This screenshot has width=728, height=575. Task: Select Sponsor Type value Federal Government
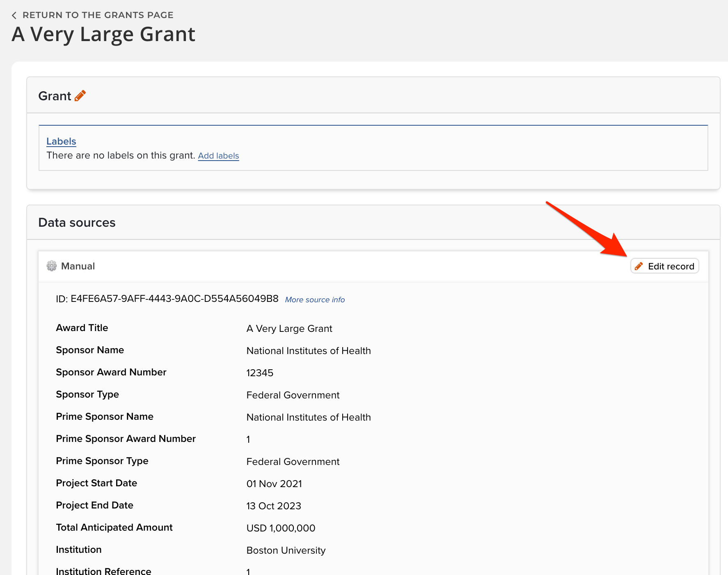point(293,395)
